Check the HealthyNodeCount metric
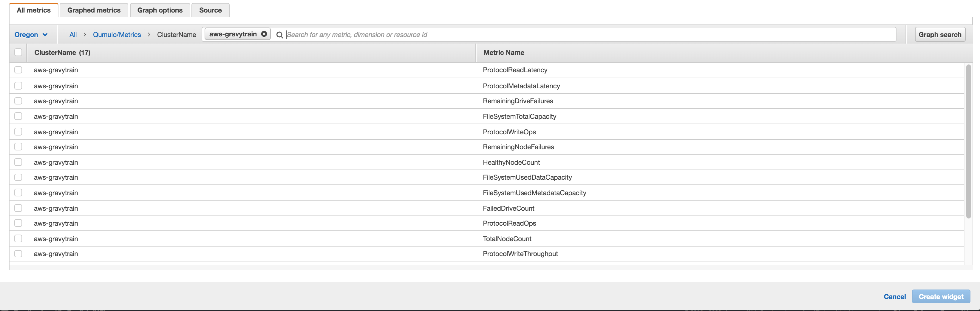The image size is (980, 311). point(18,162)
